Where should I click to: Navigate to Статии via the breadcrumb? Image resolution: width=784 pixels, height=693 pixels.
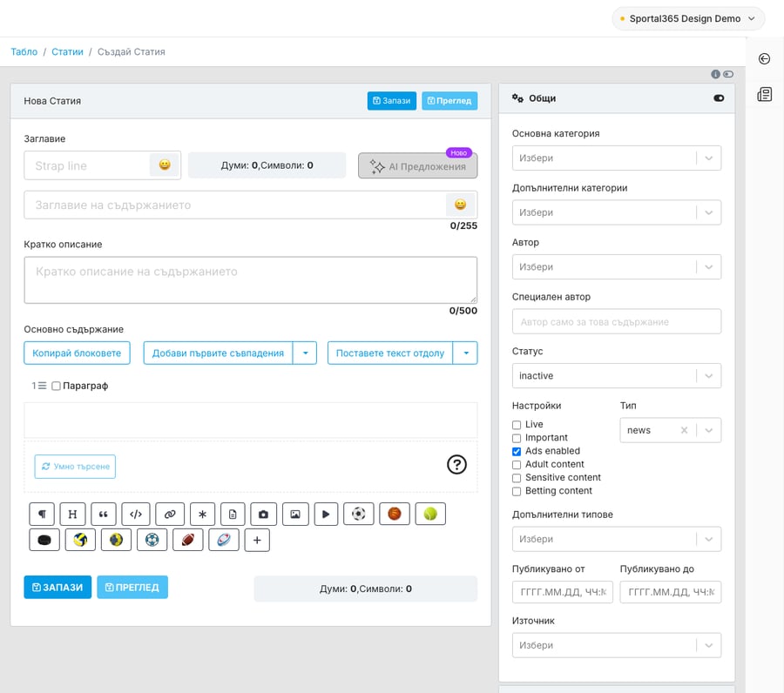click(67, 51)
